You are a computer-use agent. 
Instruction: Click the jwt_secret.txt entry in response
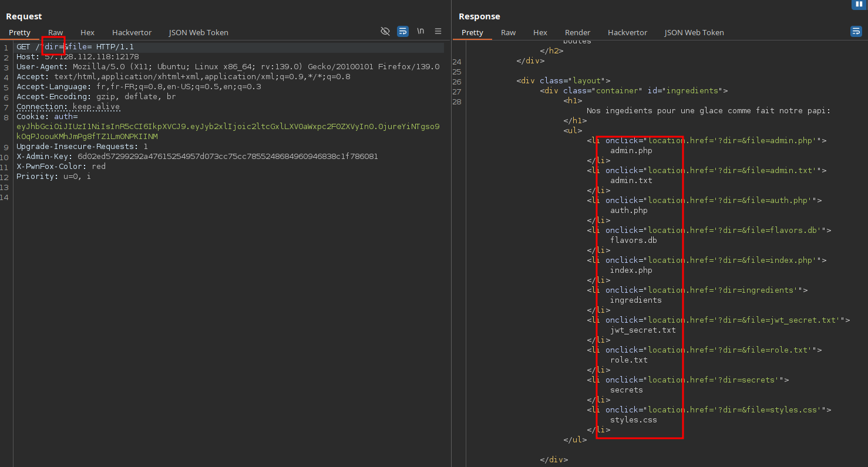(643, 330)
